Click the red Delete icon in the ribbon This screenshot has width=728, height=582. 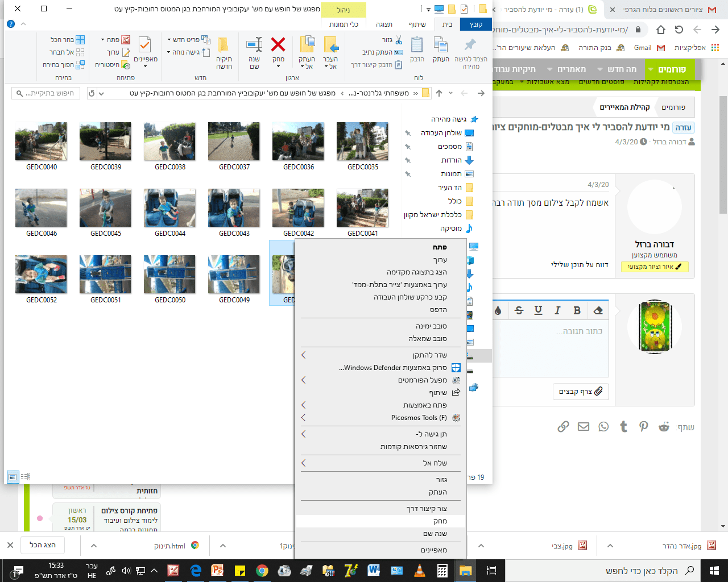[x=278, y=45]
